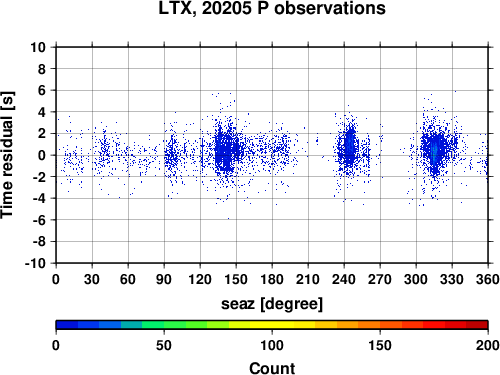
Task: Click the x-axis tick label 180
Action: click(272, 279)
